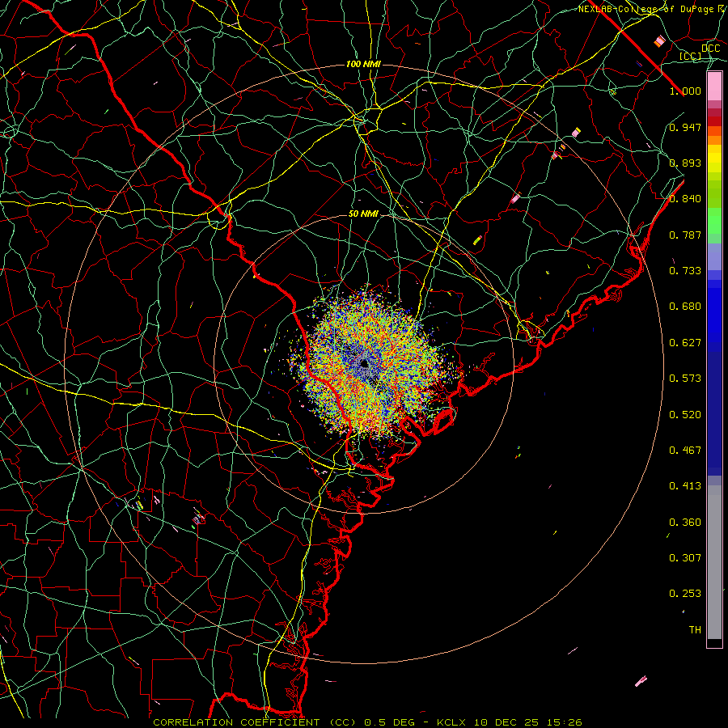Select the 0.947 scale value
The width and height of the screenshot is (728, 728).
685,127
